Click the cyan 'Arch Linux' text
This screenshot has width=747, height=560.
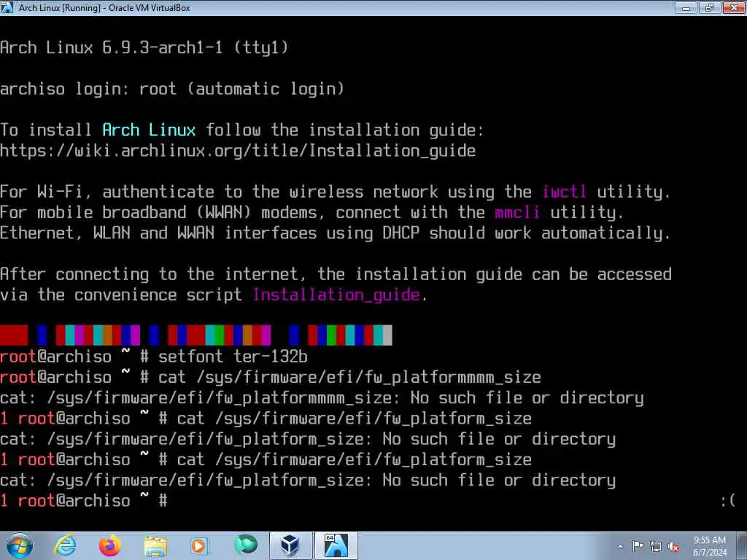(149, 130)
